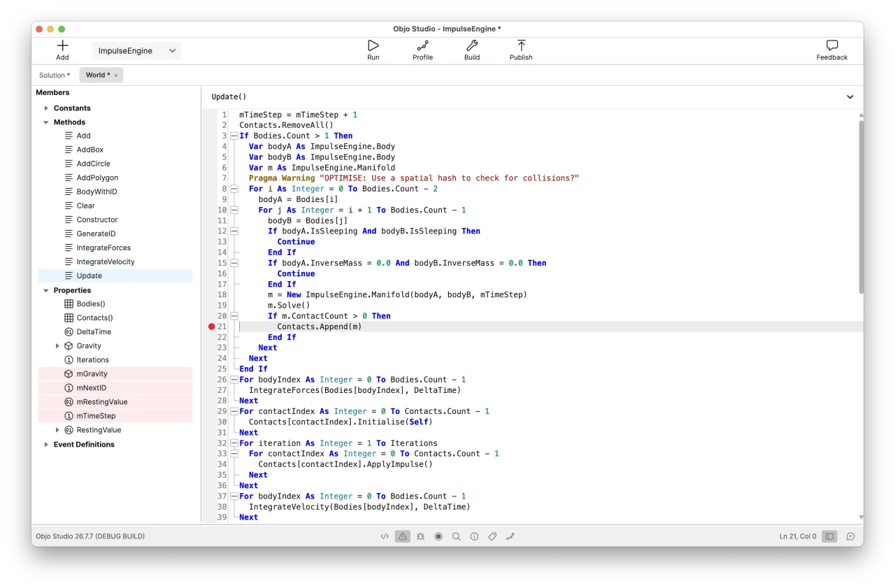Select the mGravity property
This screenshot has width=895, height=588.
click(x=115, y=374)
